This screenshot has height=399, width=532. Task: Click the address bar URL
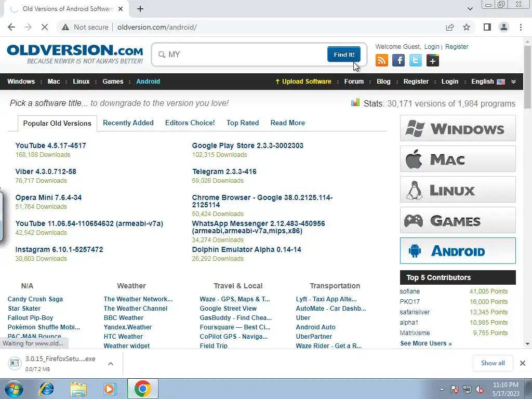pyautogui.click(x=157, y=27)
